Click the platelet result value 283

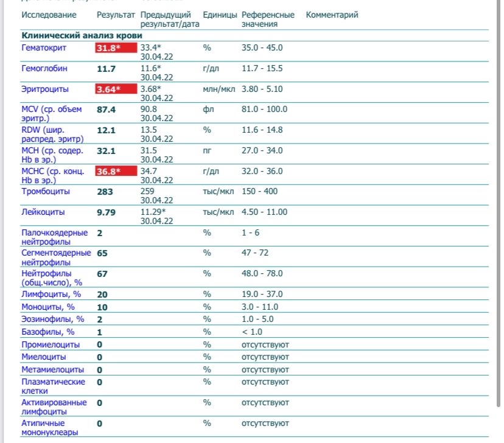pos(106,192)
